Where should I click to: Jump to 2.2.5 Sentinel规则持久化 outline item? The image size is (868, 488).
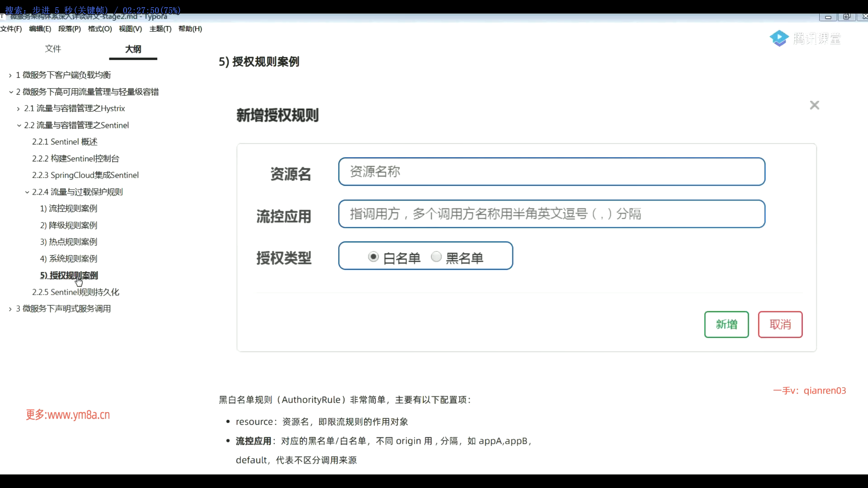75,292
